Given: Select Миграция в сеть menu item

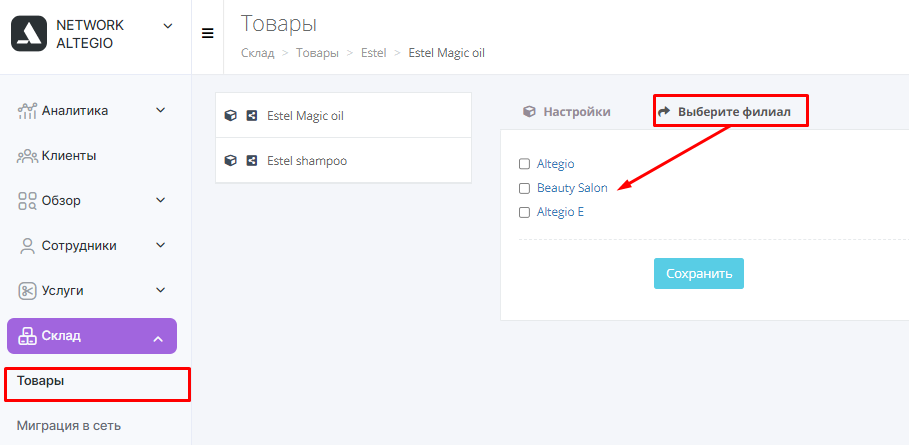Looking at the screenshot, I should (69, 426).
